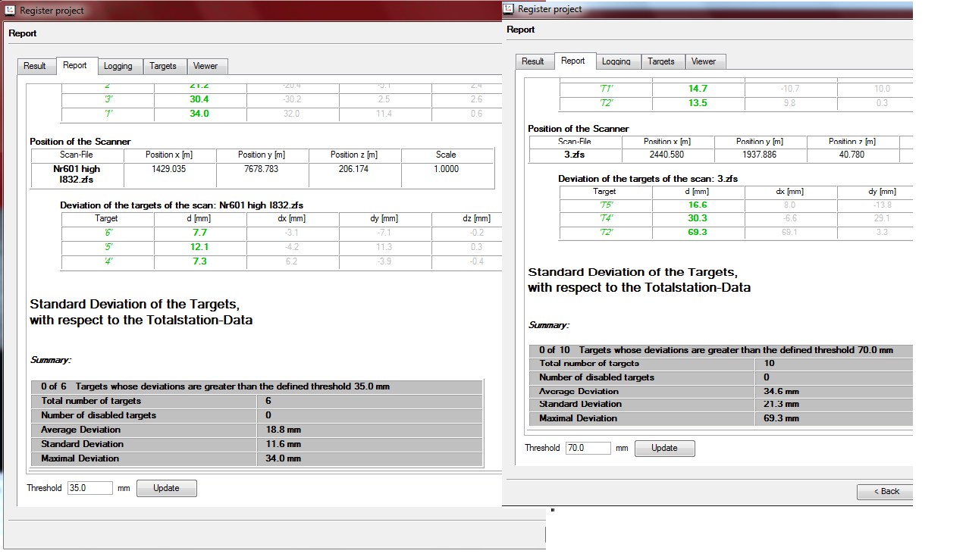Click the right Register project window icon
The image size is (966, 560).
(510, 9)
